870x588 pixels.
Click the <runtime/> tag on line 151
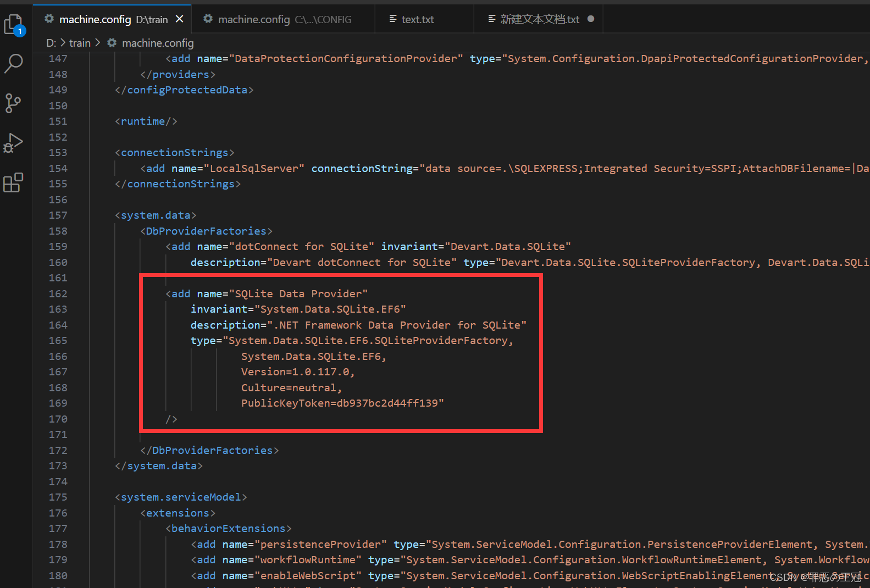click(x=146, y=121)
